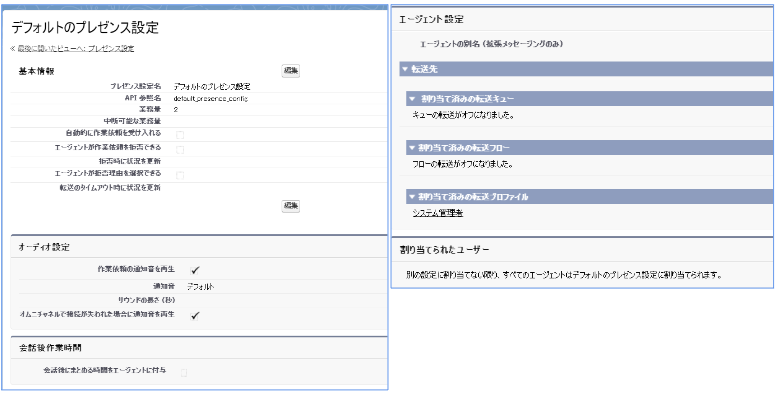
Task: Click the 作業依頼の通知音を再生 checkmark
Action: coord(195,270)
